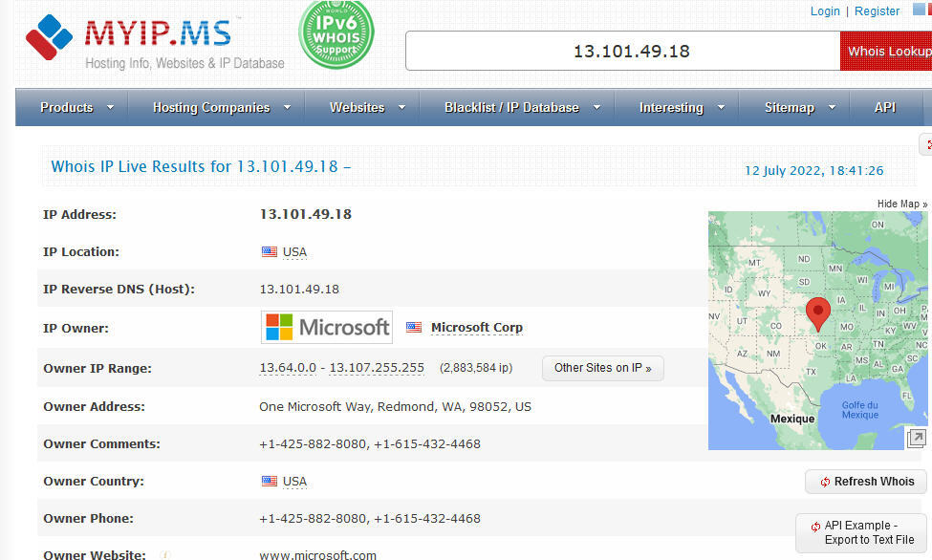Screen dimensions: 932x560
Task: Click the bold IP Address value 13.101.49.18
Action: [306, 214]
